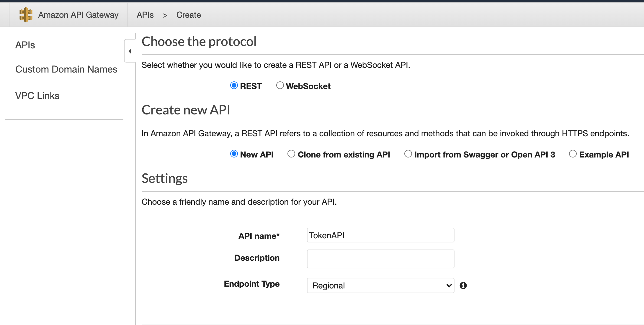This screenshot has height=325, width=644.
Task: Open the Endpoint Type dropdown
Action: point(380,285)
